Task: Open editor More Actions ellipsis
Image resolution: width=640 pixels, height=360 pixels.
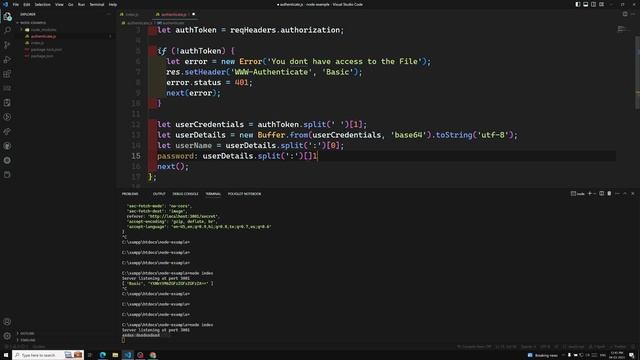Action: click(x=633, y=14)
